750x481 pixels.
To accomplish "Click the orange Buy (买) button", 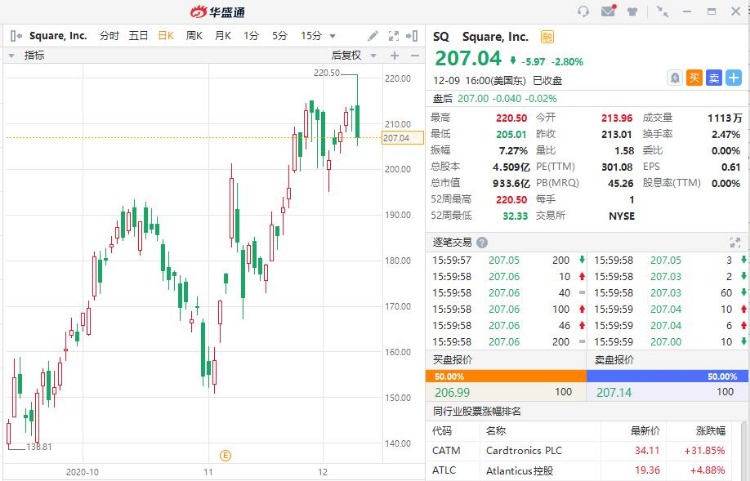I will point(694,78).
